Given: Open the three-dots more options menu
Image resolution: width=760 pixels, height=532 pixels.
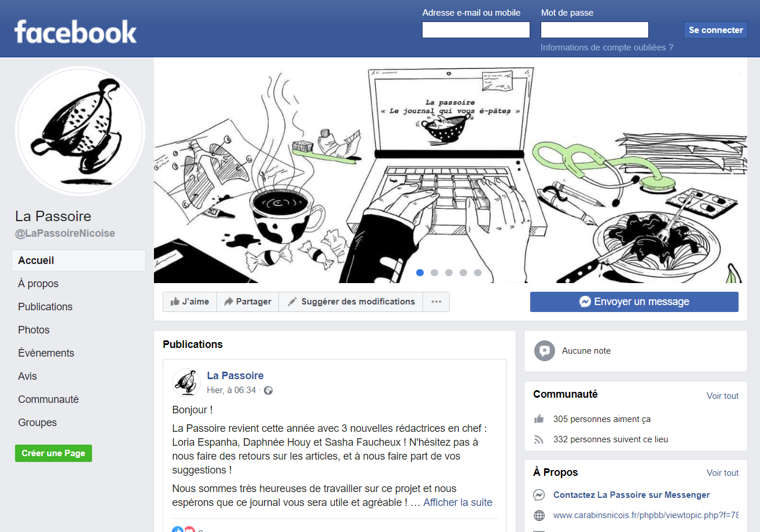Looking at the screenshot, I should 436,302.
